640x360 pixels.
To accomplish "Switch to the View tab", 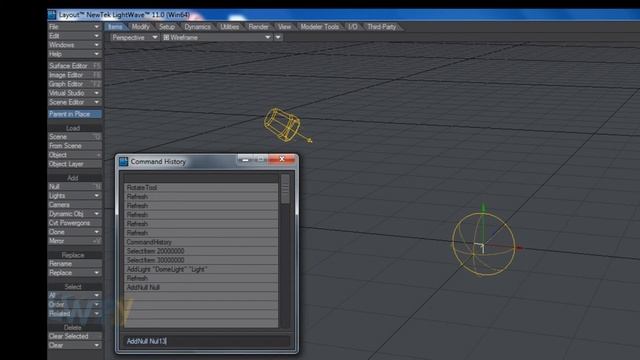I will coord(284,27).
